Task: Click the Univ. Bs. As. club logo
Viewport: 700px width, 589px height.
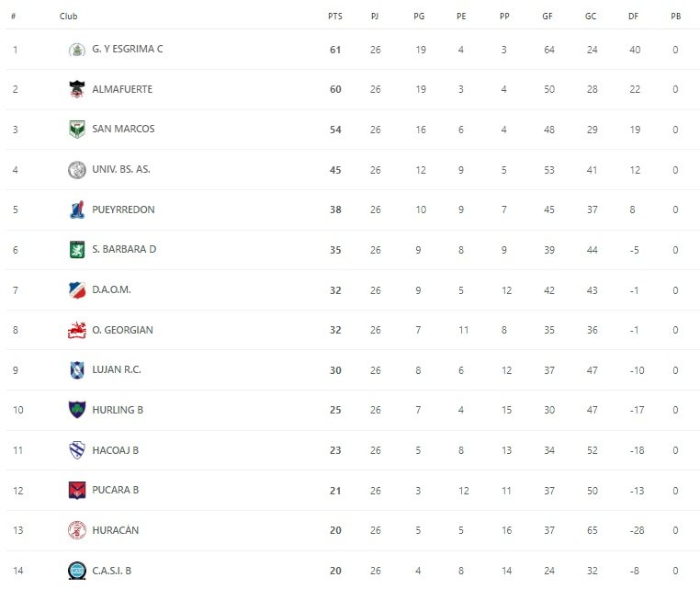Action: pos(77,170)
